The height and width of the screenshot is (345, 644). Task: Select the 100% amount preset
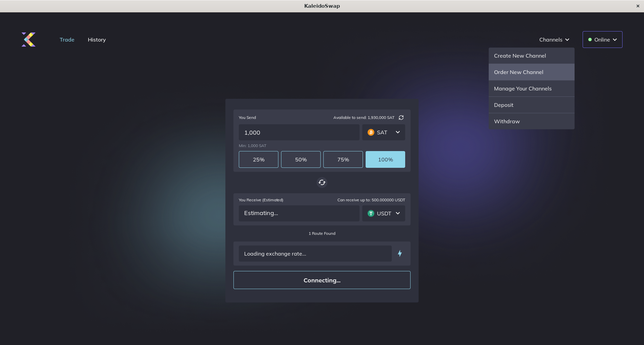coord(385,159)
